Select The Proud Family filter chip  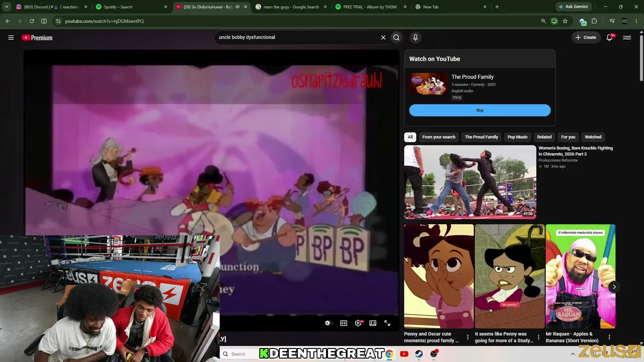click(481, 137)
